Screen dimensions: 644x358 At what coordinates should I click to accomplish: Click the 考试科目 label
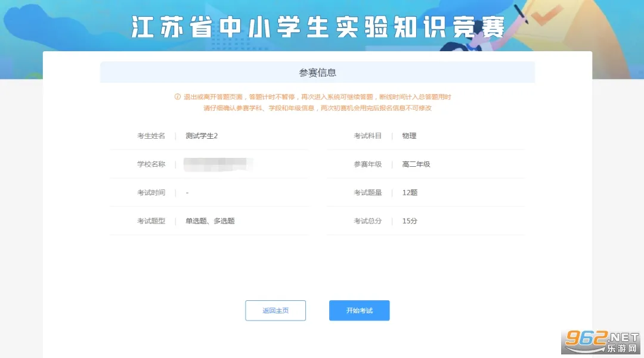point(367,136)
